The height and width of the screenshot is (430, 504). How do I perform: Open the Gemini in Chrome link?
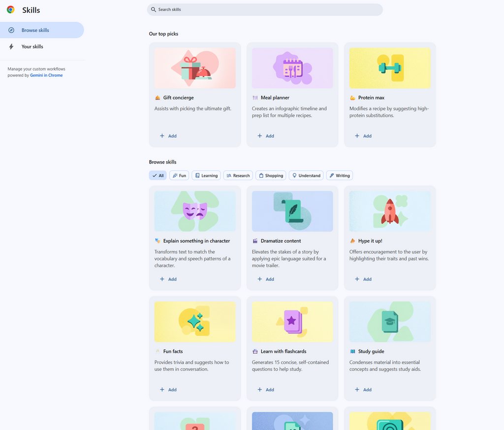click(46, 75)
